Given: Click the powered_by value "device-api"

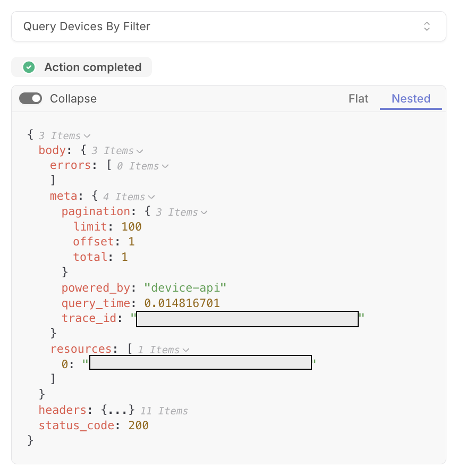Looking at the screenshot, I should [x=185, y=287].
